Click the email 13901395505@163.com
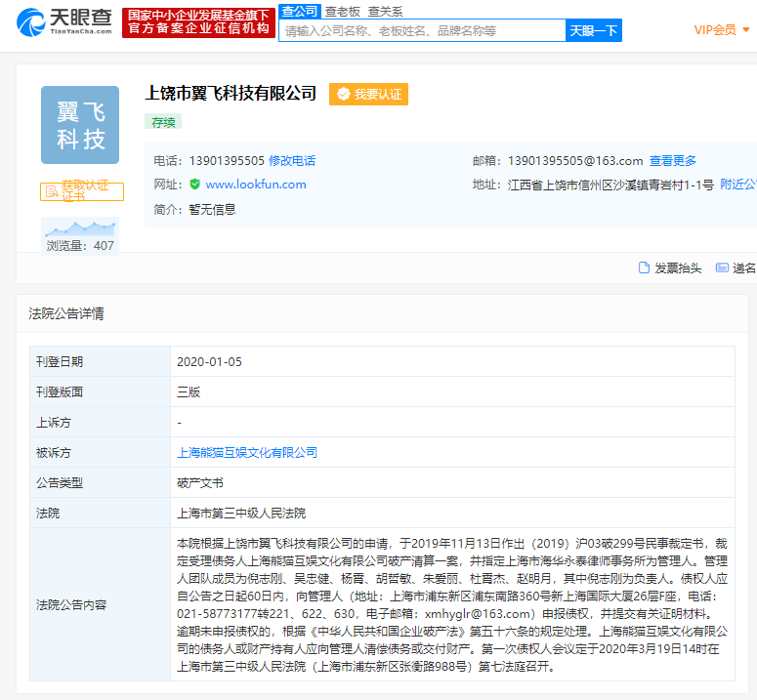 (x=575, y=161)
